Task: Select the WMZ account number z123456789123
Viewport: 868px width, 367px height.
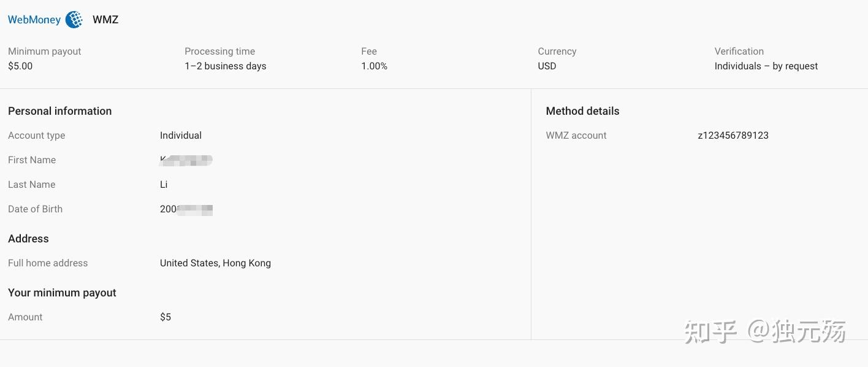Action: [x=733, y=136]
